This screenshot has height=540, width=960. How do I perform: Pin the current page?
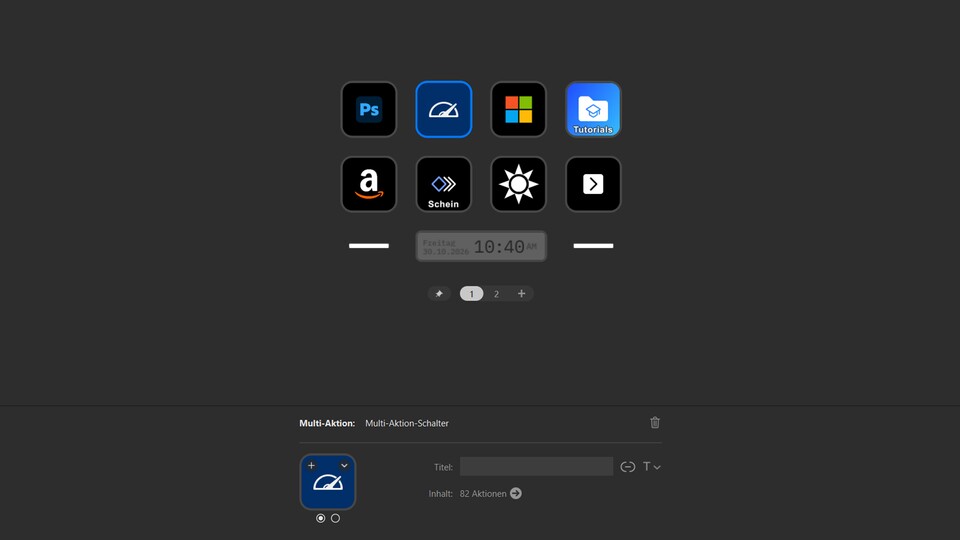pos(439,294)
